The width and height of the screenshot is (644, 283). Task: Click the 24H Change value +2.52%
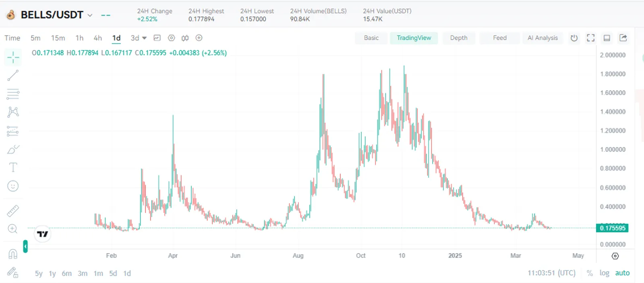(x=147, y=19)
